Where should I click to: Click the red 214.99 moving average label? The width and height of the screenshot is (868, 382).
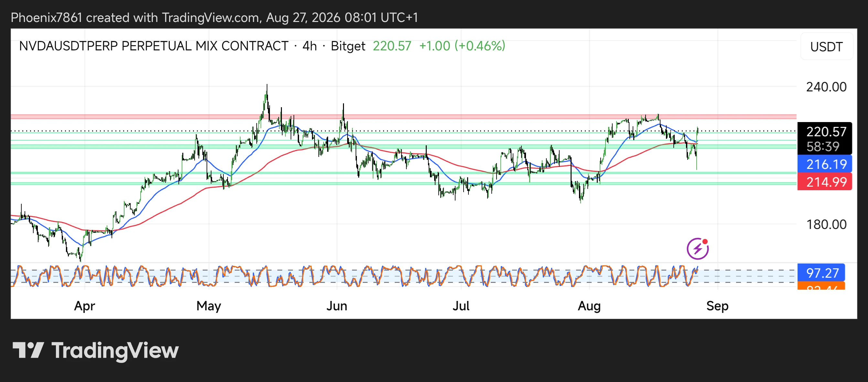(x=825, y=182)
